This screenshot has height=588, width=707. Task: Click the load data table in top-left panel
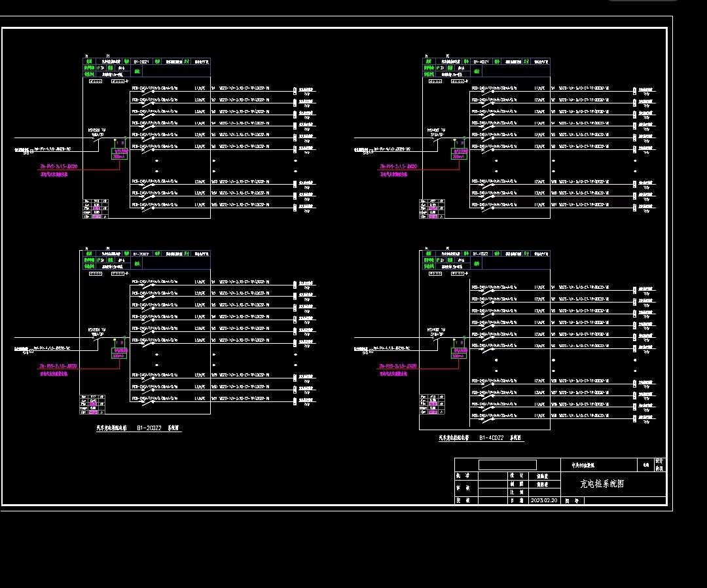(95, 208)
